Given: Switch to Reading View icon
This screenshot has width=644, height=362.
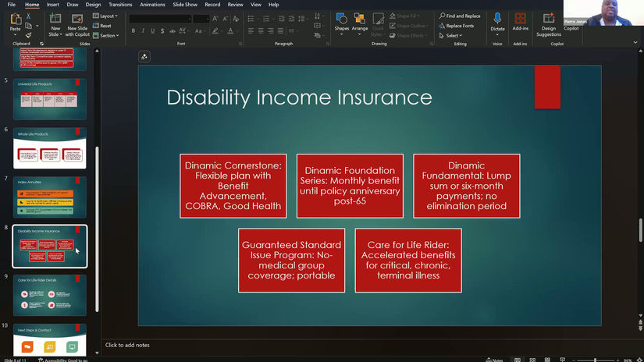Looking at the screenshot, I should click(547, 360).
